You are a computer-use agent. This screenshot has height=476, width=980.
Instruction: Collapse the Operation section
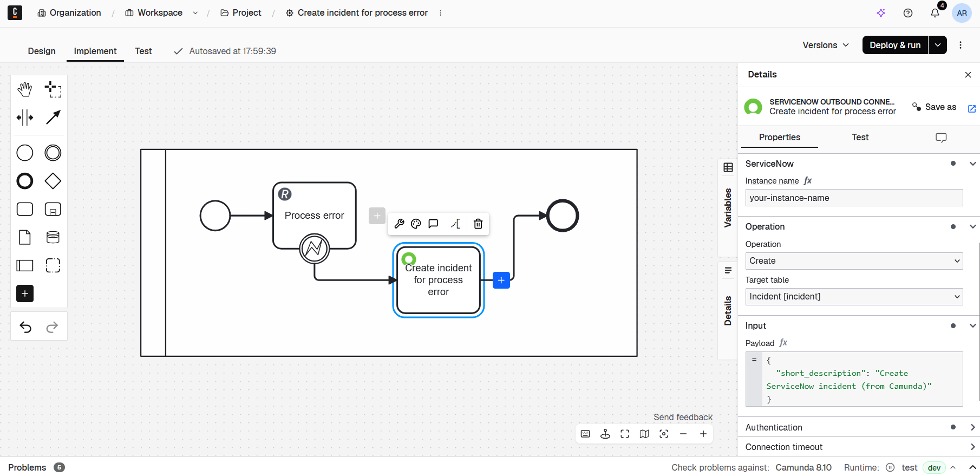(x=972, y=226)
